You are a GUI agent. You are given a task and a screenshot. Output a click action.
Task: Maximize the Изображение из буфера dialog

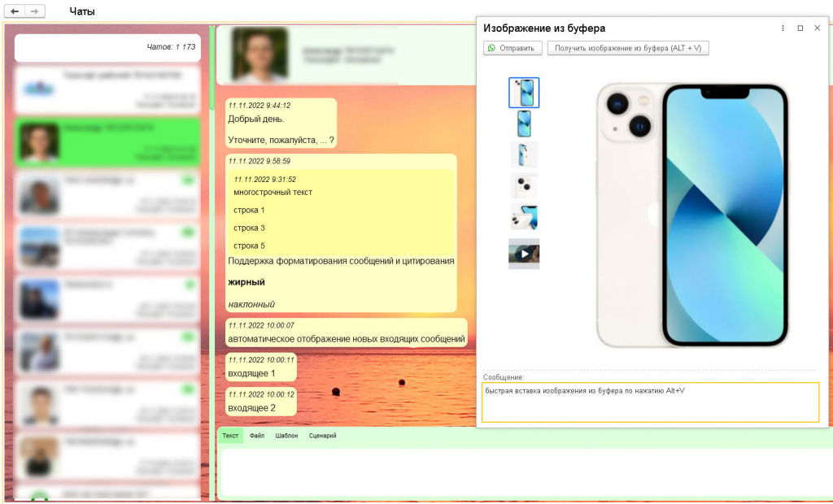point(800,28)
